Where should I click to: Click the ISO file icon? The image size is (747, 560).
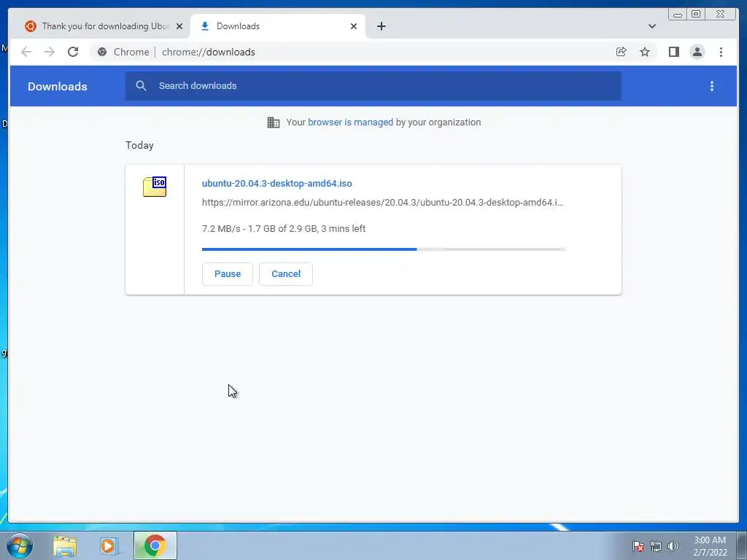pyautogui.click(x=155, y=186)
